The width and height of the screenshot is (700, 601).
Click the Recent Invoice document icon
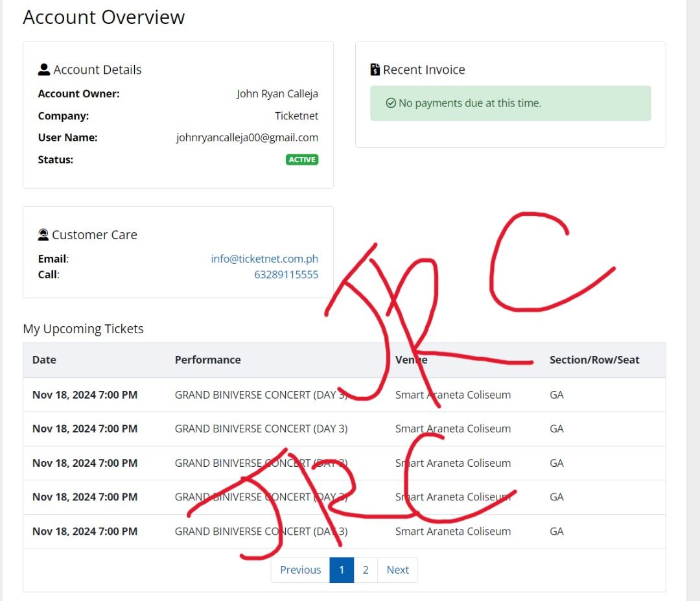[x=375, y=69]
